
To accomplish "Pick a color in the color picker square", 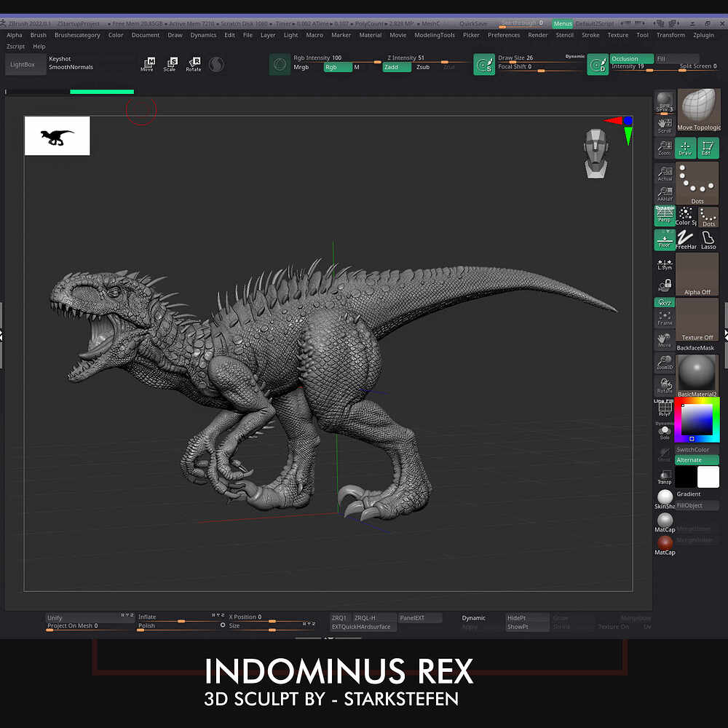I will tap(697, 420).
